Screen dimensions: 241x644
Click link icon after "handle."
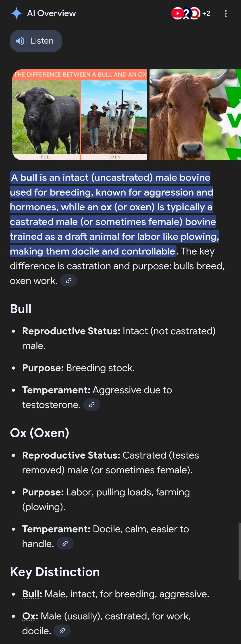[65, 543]
